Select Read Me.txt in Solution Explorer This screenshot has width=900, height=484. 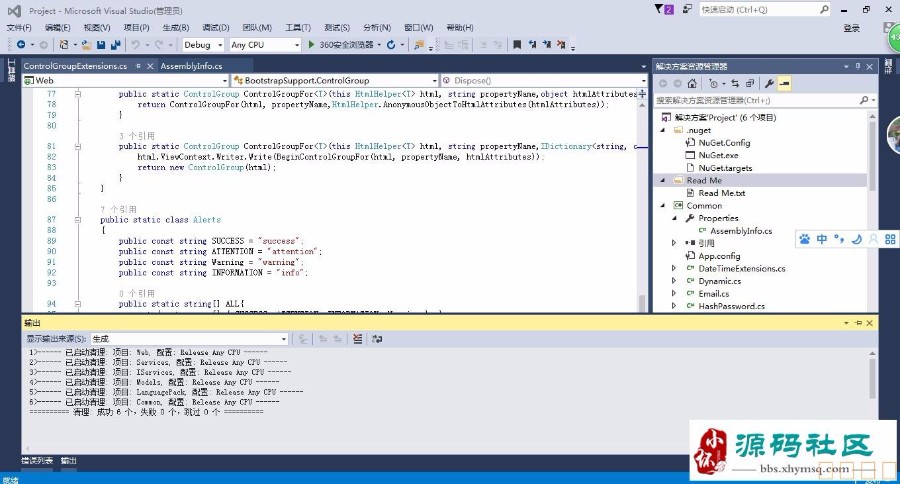click(x=721, y=193)
